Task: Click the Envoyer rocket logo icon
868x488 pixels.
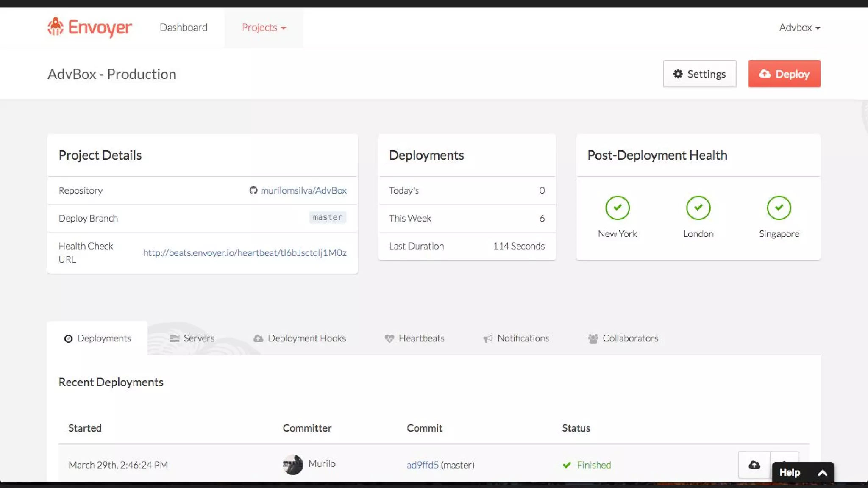Action: 56,27
